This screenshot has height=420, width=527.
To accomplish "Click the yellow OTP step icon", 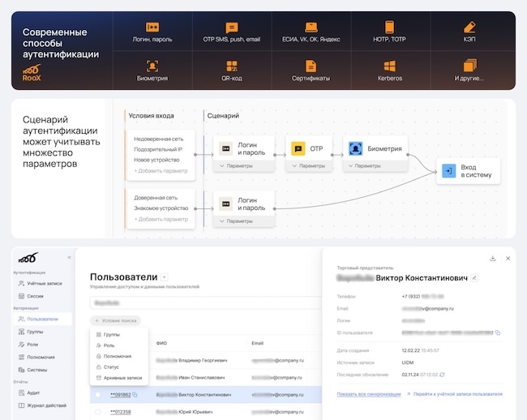I will 298,148.
